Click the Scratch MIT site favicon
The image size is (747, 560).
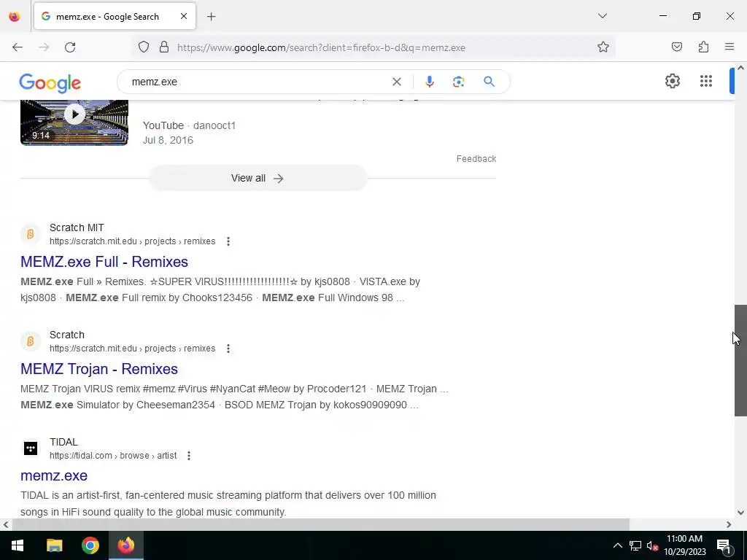coord(31,234)
